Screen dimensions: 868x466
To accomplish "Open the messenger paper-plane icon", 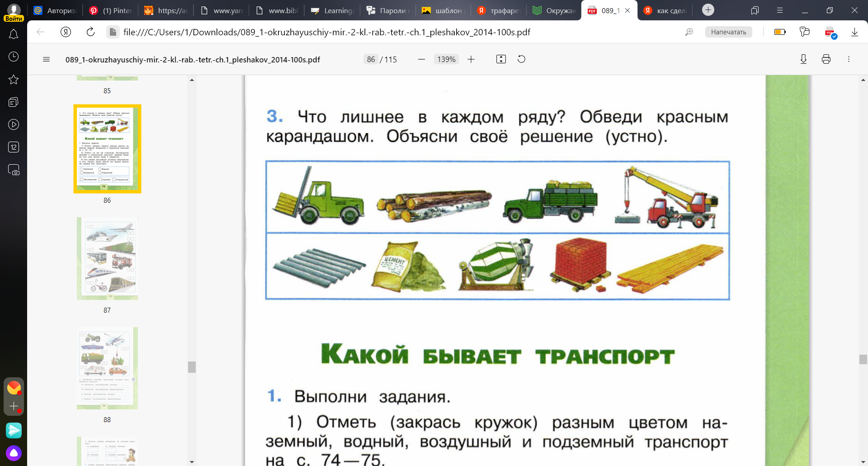I will (14, 430).
